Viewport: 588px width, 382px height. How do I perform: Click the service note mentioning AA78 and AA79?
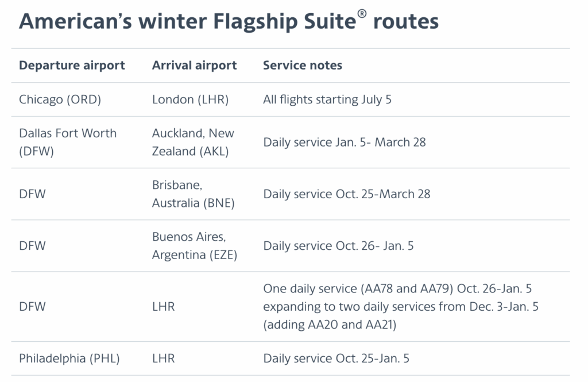(x=401, y=307)
